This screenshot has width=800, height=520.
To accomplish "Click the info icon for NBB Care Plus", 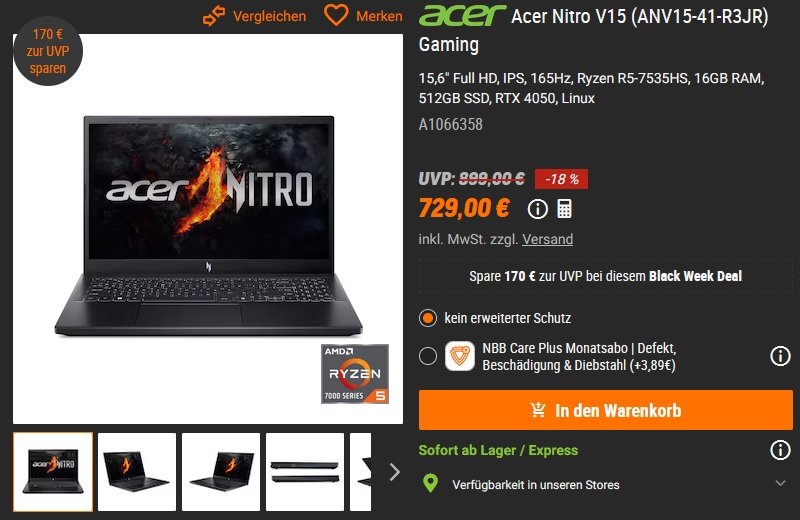I will [x=780, y=356].
